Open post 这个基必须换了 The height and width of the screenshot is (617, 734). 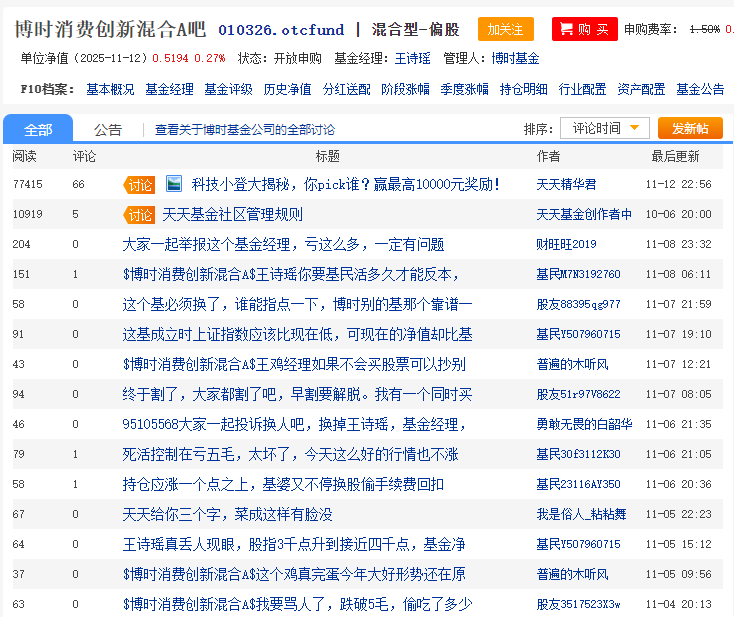point(297,304)
